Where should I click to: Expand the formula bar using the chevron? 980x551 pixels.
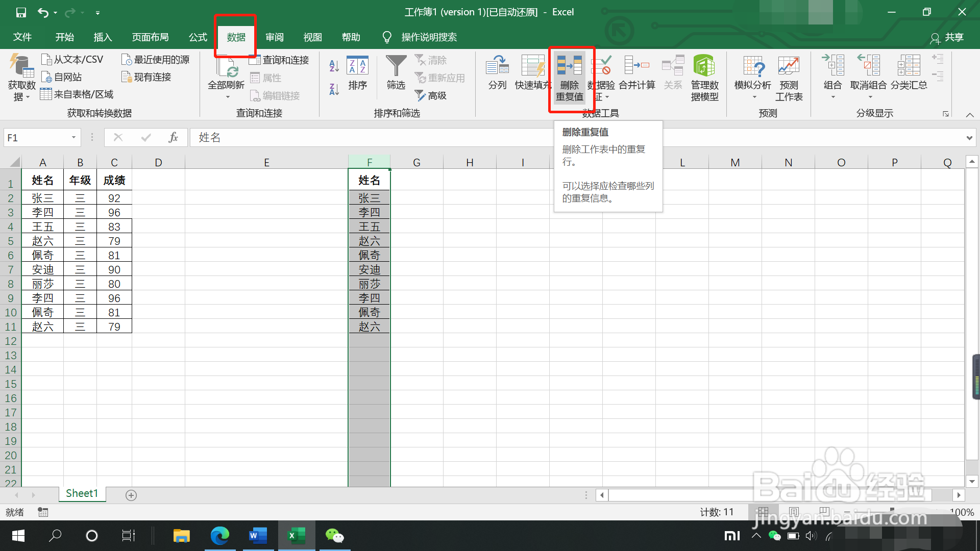pos(969,138)
